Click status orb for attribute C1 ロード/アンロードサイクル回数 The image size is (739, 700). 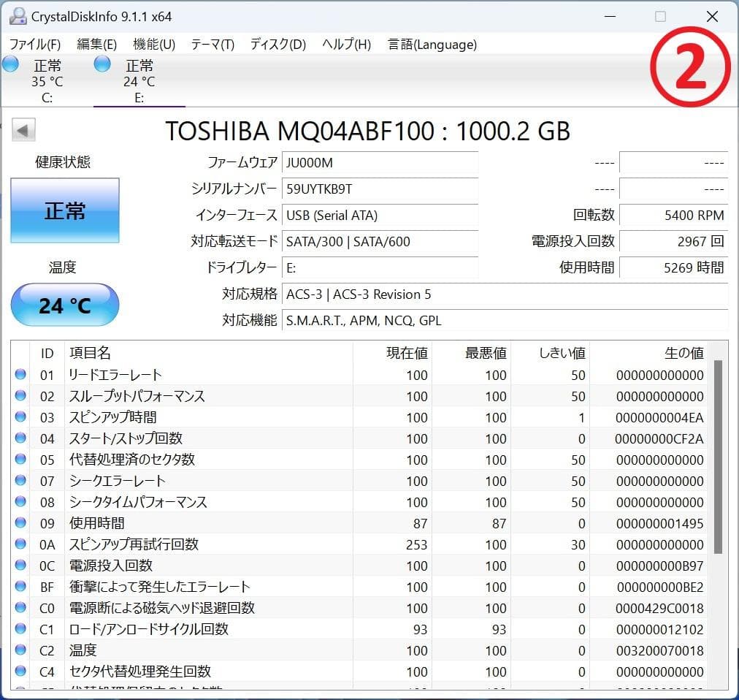tap(20, 629)
